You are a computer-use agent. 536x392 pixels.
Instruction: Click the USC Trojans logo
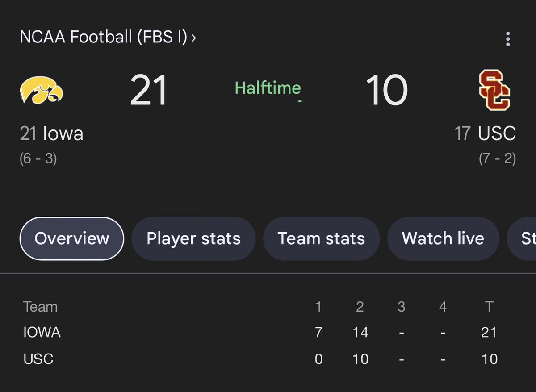[x=494, y=91]
